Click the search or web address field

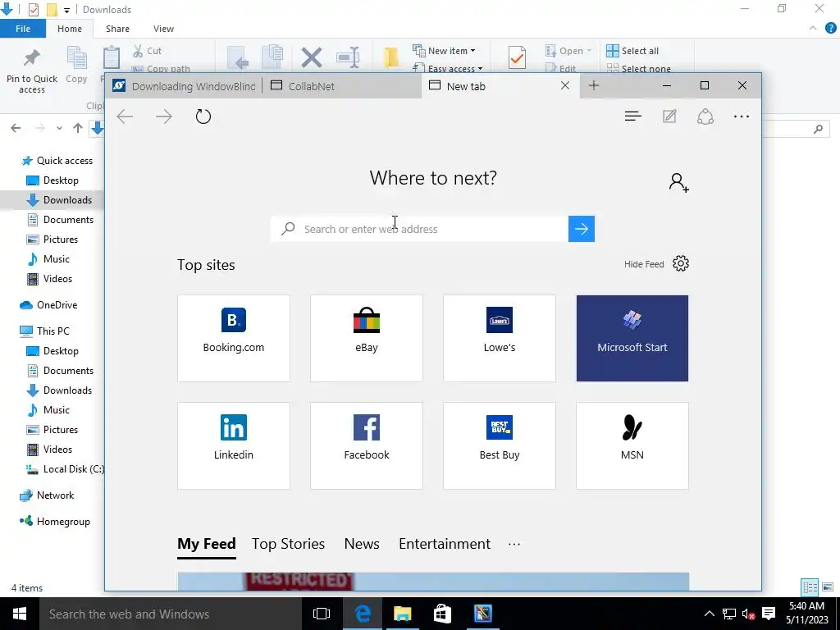[419, 230]
